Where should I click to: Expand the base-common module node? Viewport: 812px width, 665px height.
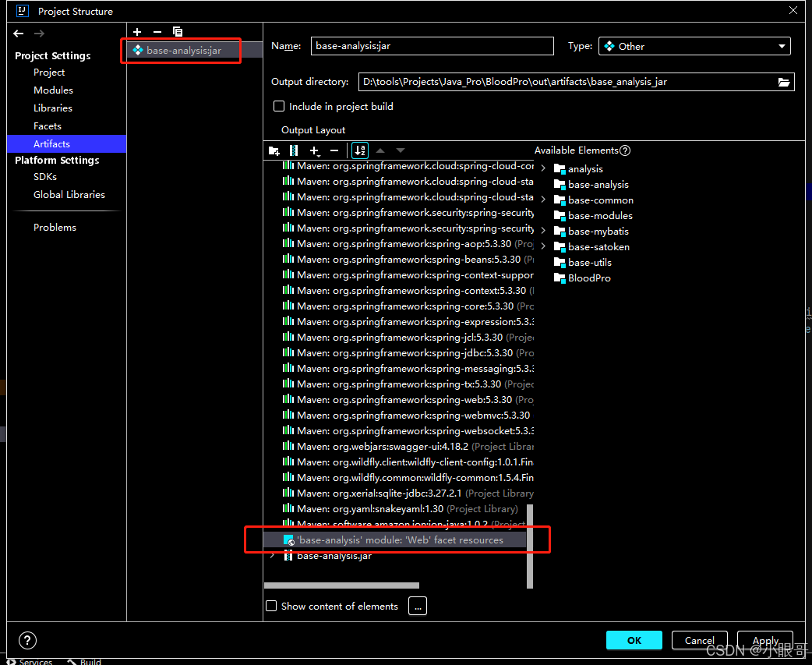coord(543,200)
